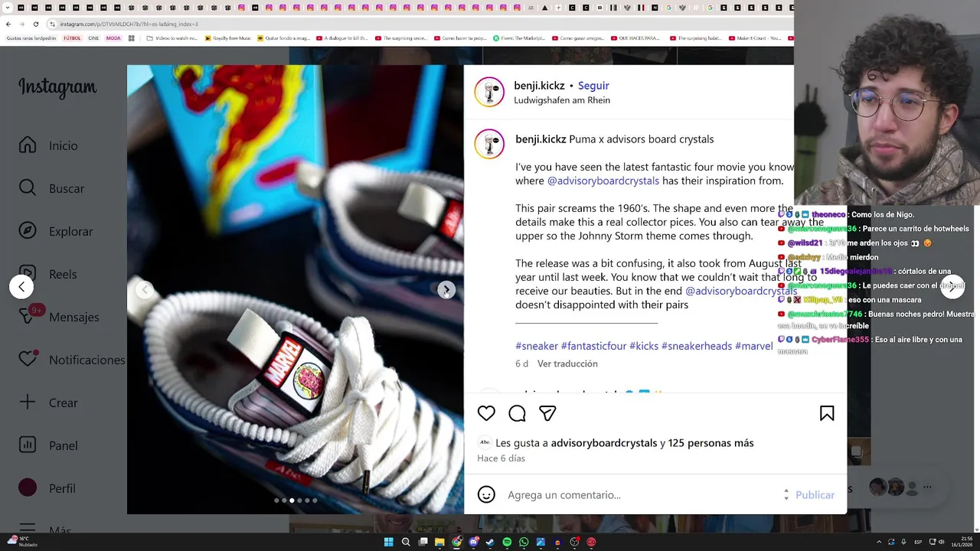
Task: Click the Crear plus icon
Action: pos(28,402)
